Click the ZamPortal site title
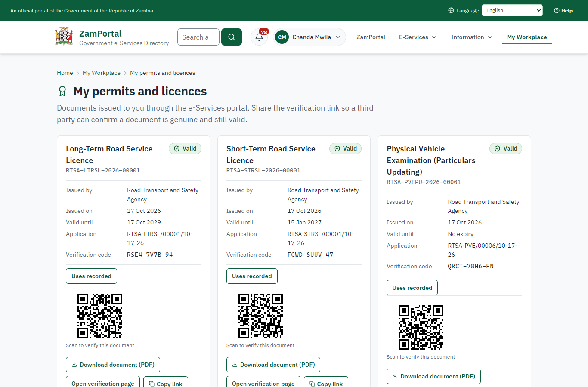Image resolution: width=588 pixels, height=387 pixels. tap(100, 34)
